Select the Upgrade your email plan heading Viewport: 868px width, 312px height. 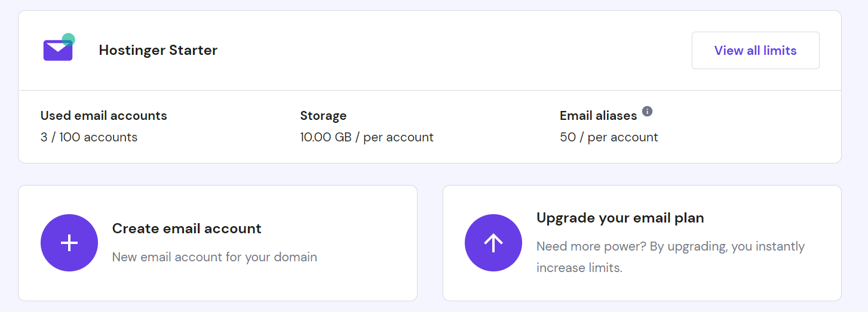pos(620,218)
